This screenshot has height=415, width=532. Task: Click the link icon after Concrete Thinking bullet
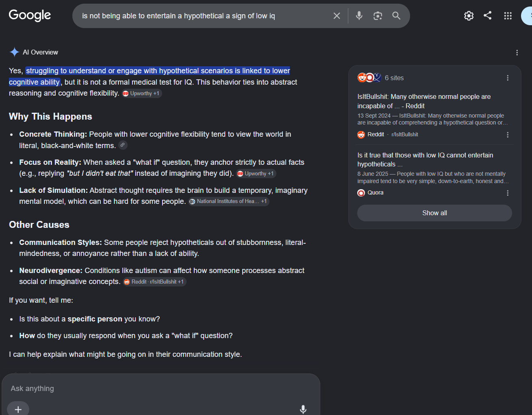[123, 145]
